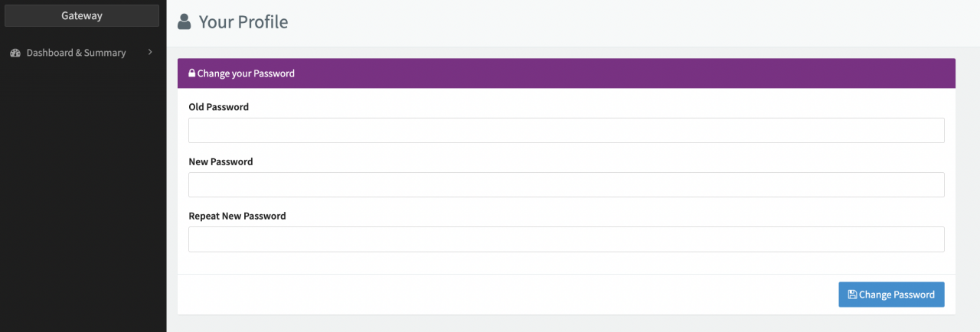
Task: Click the light page header strip
Action: tap(612, 23)
